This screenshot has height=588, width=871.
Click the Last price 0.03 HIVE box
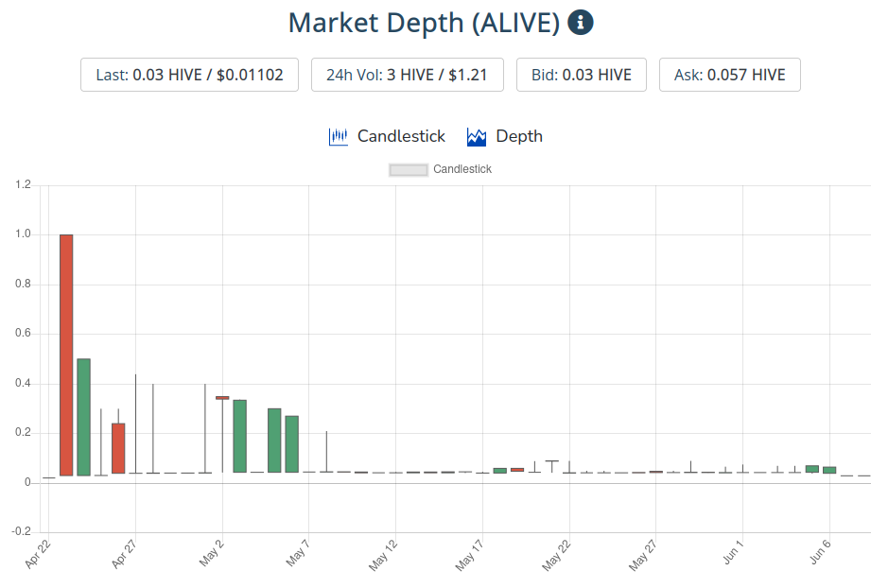(x=189, y=75)
